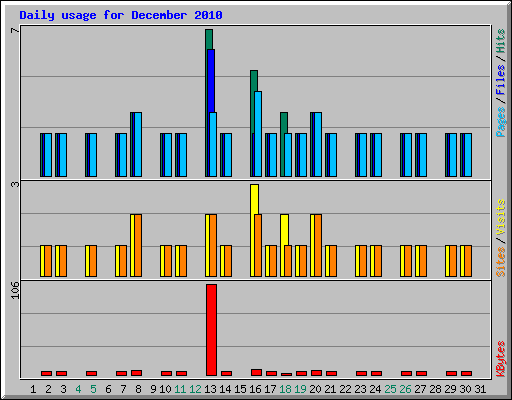Click day "17" on the x-axis

[x=270, y=389]
